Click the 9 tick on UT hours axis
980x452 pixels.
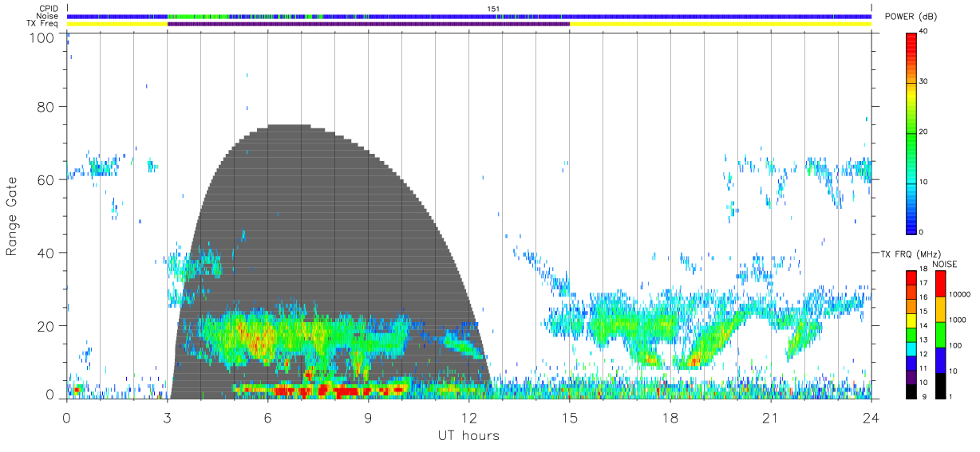(368, 418)
